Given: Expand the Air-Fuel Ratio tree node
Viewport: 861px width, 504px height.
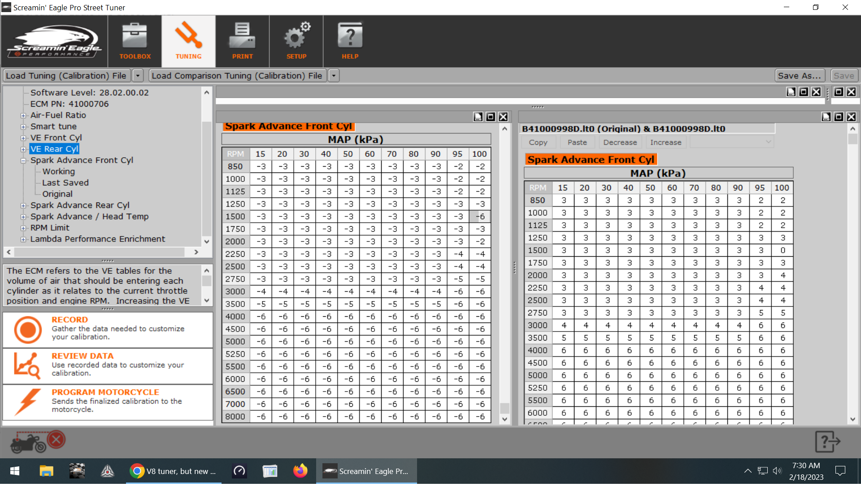Looking at the screenshot, I should coord(23,116).
